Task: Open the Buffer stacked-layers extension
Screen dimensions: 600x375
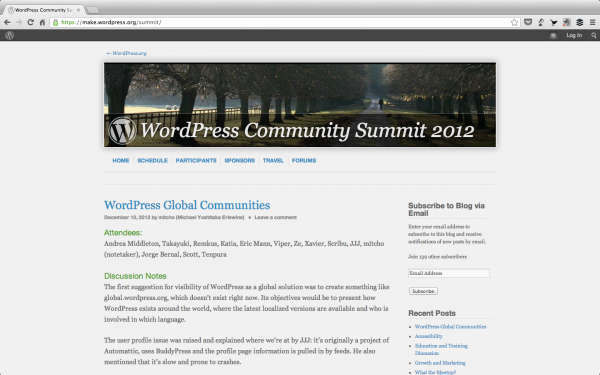Action: [580, 23]
